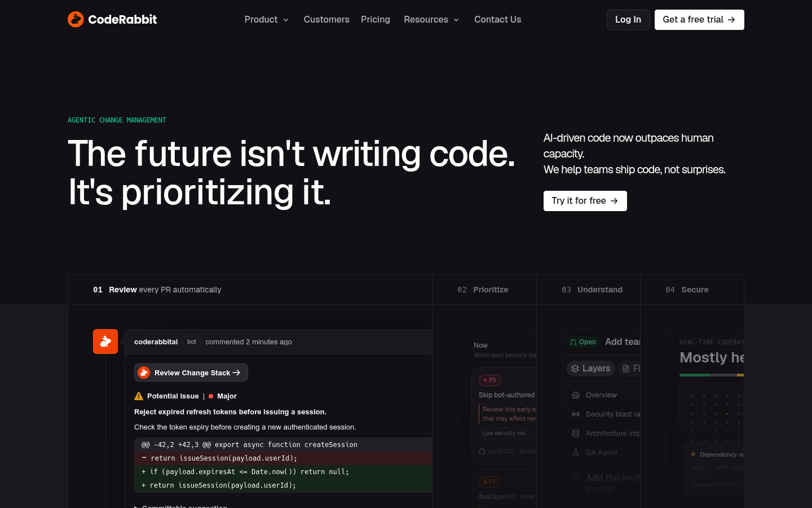812x508 pixels.
Task: Visit the Contact Us page
Action: pos(498,20)
